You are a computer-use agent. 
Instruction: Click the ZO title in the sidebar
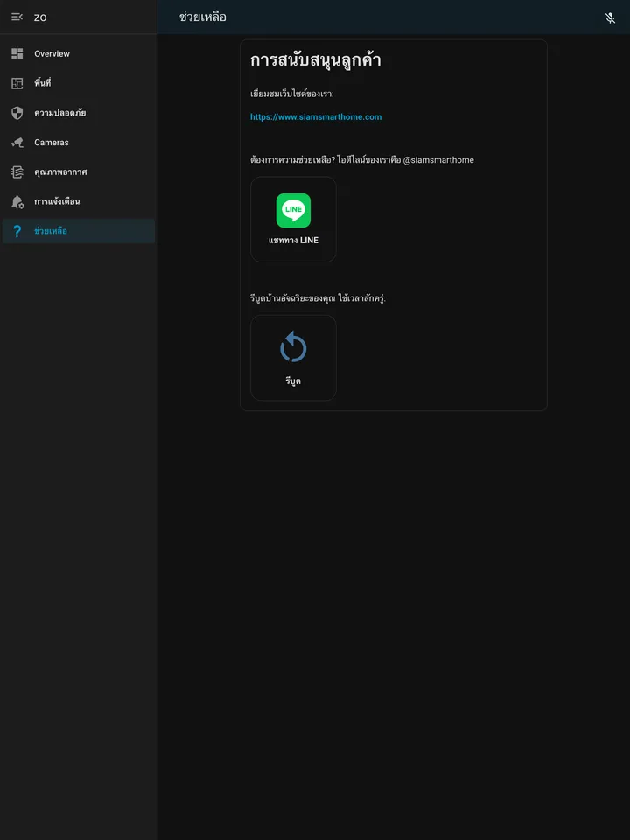click(x=40, y=17)
